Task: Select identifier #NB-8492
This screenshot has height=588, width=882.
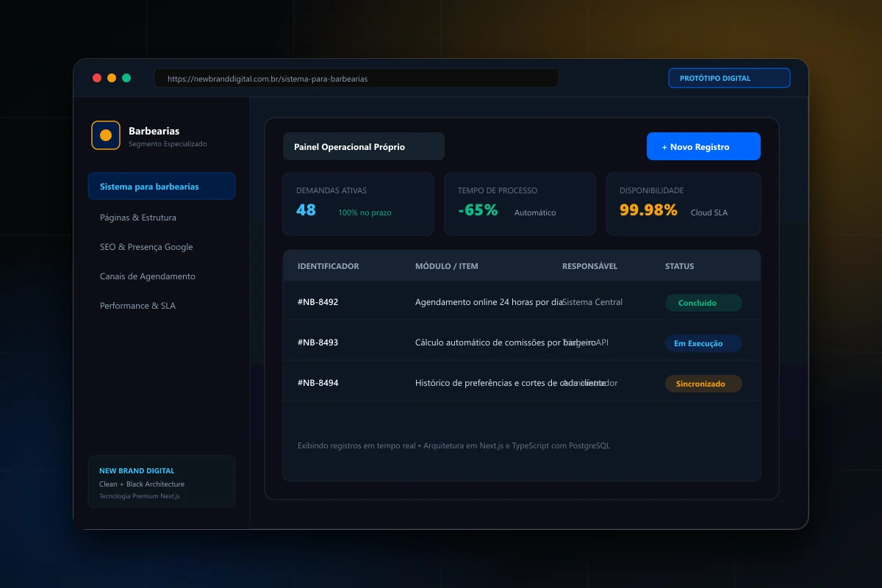Action: [x=318, y=302]
